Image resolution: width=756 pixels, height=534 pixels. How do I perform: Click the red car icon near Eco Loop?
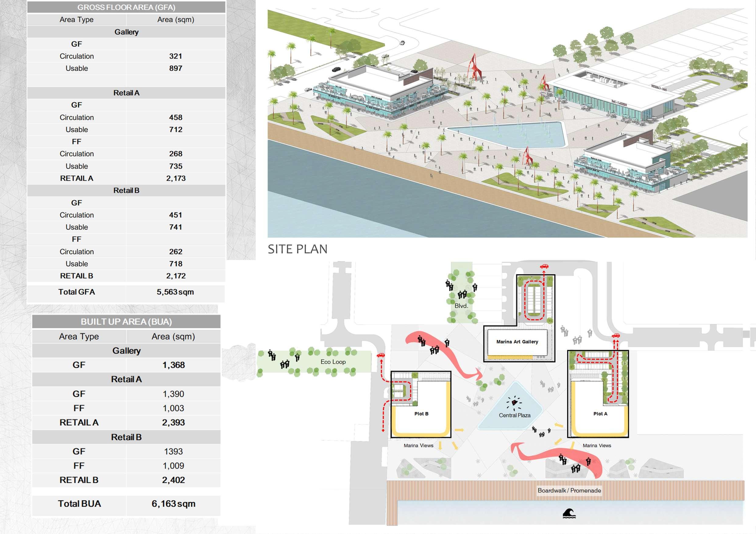pyautogui.click(x=381, y=355)
